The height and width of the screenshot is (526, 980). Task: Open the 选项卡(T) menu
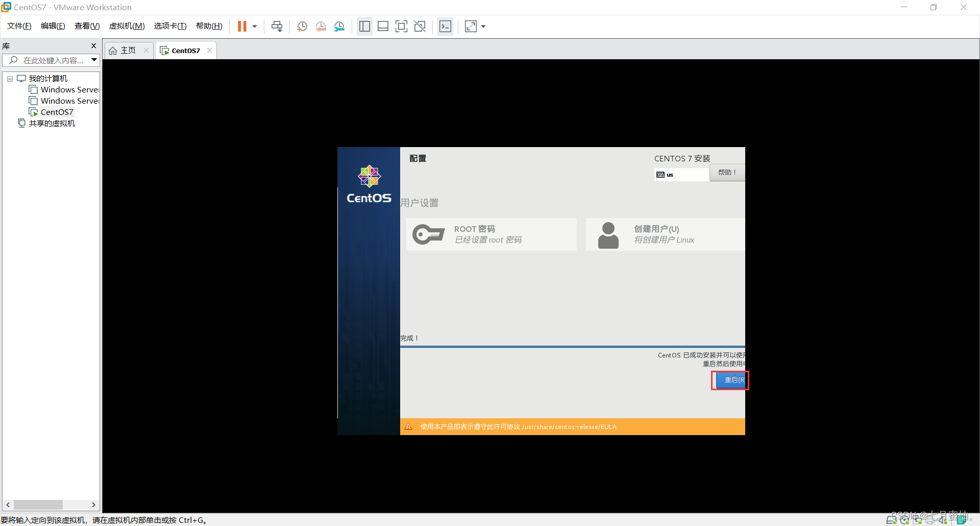pyautogui.click(x=170, y=26)
